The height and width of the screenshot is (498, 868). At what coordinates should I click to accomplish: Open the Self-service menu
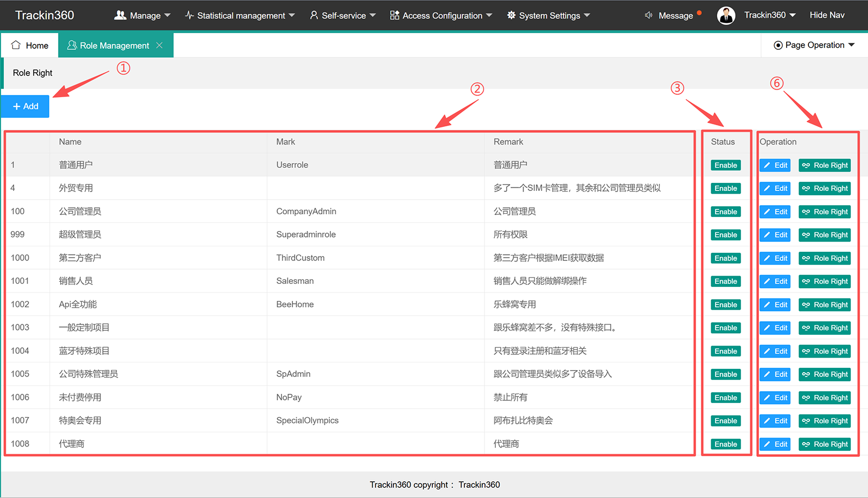[x=343, y=15]
